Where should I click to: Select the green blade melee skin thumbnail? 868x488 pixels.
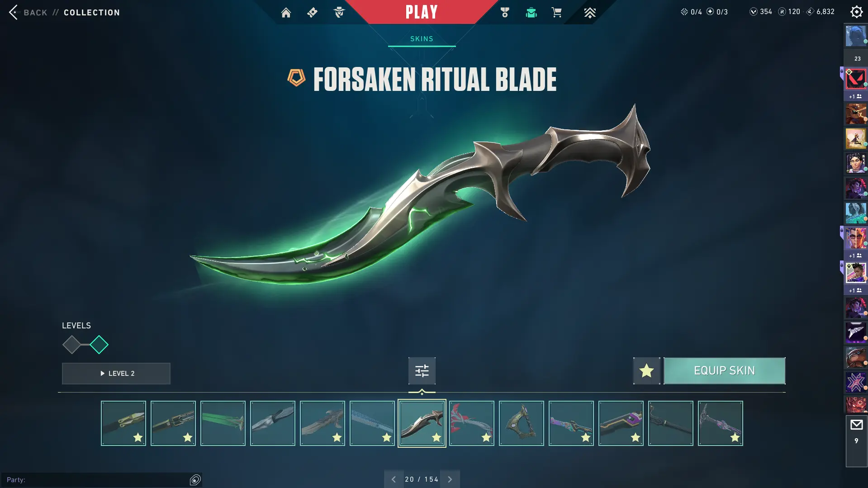click(223, 423)
